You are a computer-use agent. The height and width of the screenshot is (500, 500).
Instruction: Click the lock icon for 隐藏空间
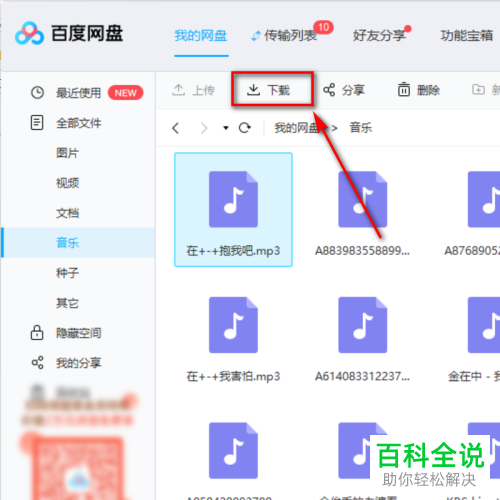pos(37,332)
